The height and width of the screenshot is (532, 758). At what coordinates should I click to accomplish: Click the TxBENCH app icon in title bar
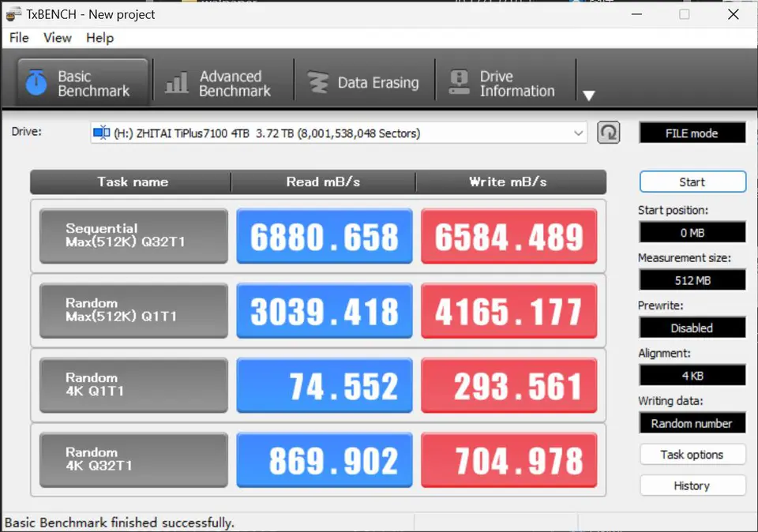(13, 14)
